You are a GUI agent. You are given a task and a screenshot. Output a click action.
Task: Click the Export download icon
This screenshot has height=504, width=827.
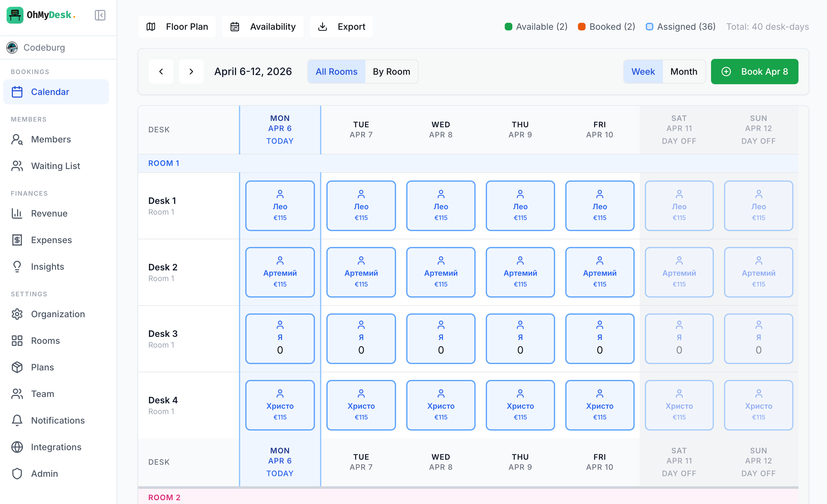click(x=322, y=27)
